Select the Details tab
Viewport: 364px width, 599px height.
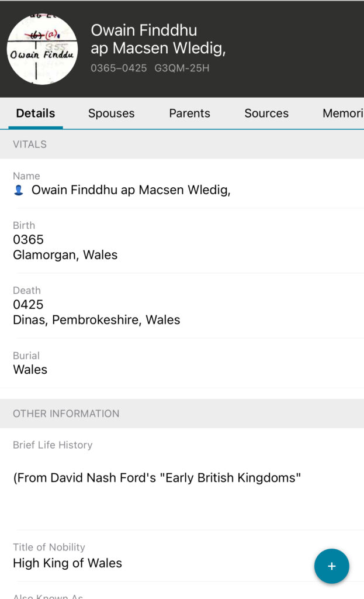click(x=36, y=113)
